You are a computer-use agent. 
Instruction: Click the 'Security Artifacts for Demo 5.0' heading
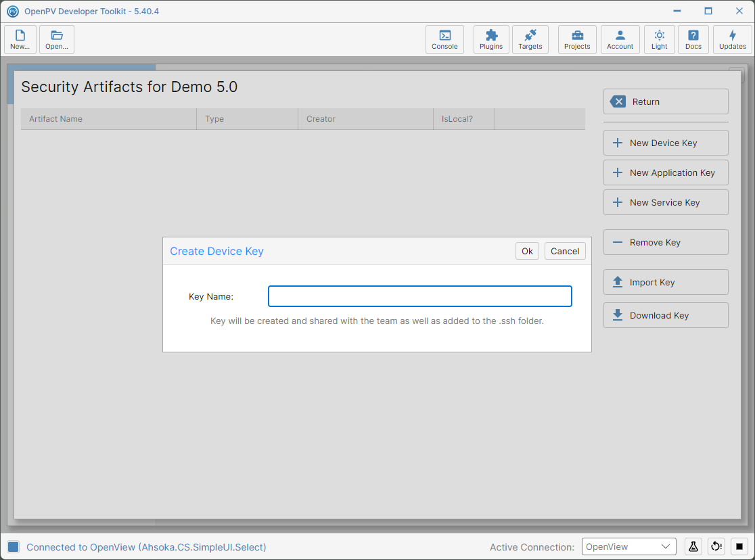coord(129,87)
